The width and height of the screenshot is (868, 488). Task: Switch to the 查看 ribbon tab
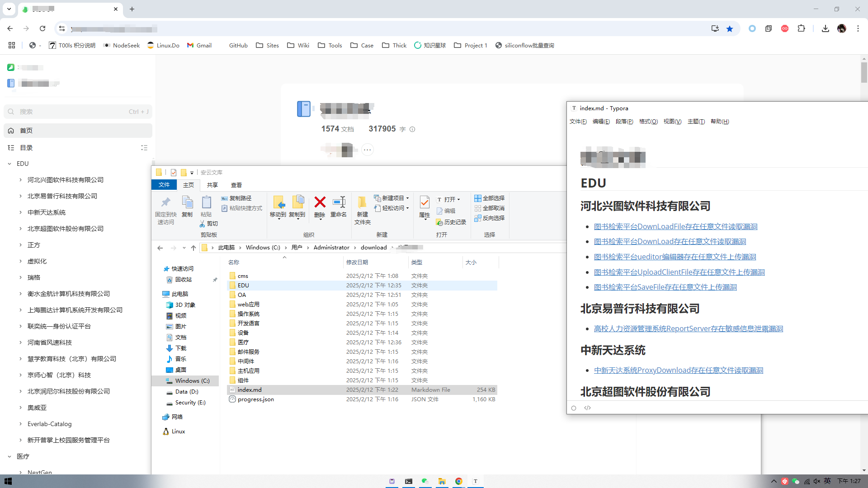[x=236, y=185]
